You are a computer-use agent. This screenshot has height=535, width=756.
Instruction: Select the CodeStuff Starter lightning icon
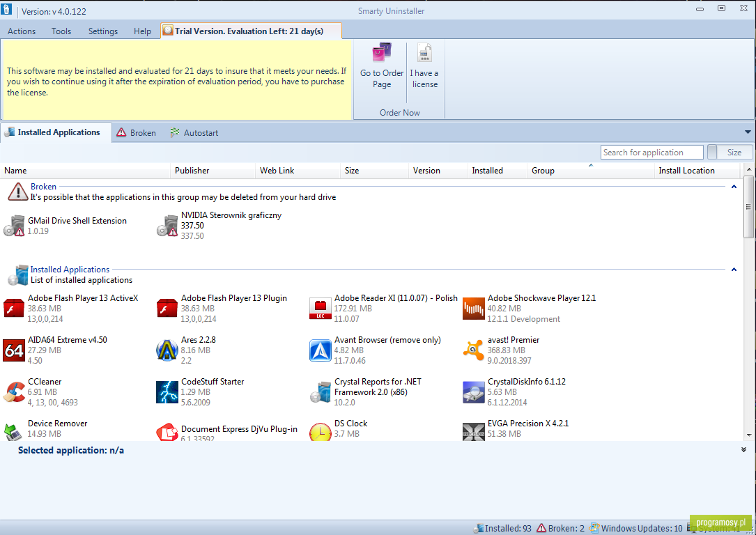[167, 392]
